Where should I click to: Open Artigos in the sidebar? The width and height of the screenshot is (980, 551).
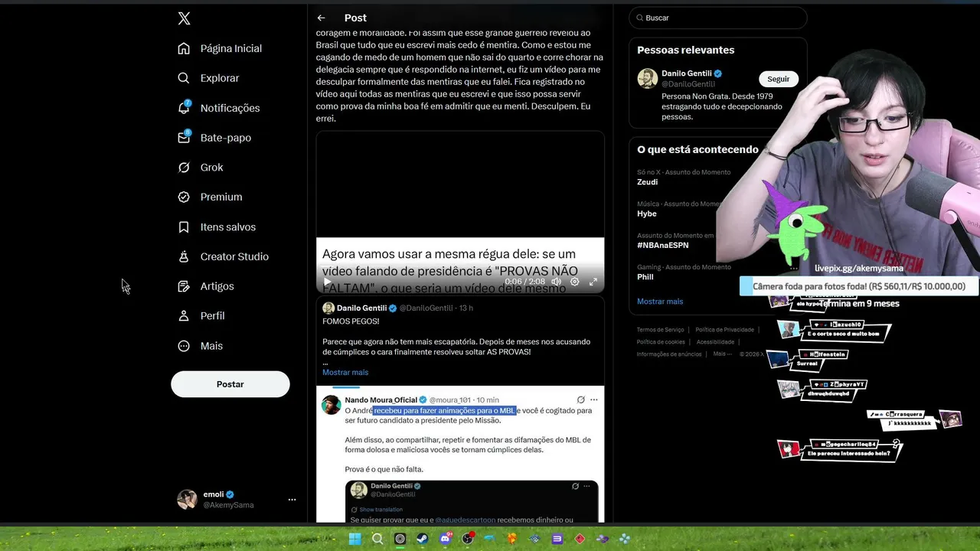pos(205,286)
